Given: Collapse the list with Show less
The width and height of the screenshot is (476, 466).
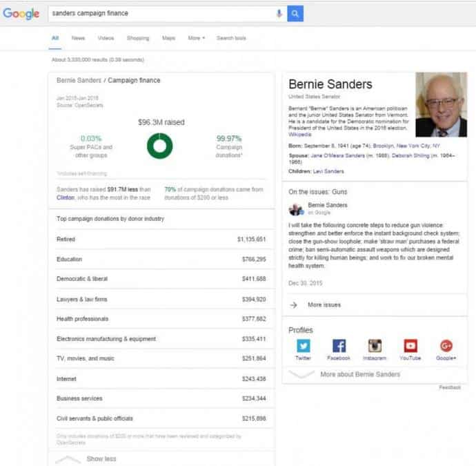Looking at the screenshot, I should pyautogui.click(x=101, y=458).
